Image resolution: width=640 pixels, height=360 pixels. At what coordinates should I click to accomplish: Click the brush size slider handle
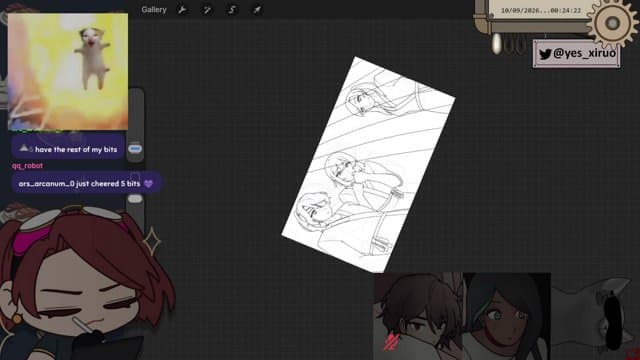[135, 149]
